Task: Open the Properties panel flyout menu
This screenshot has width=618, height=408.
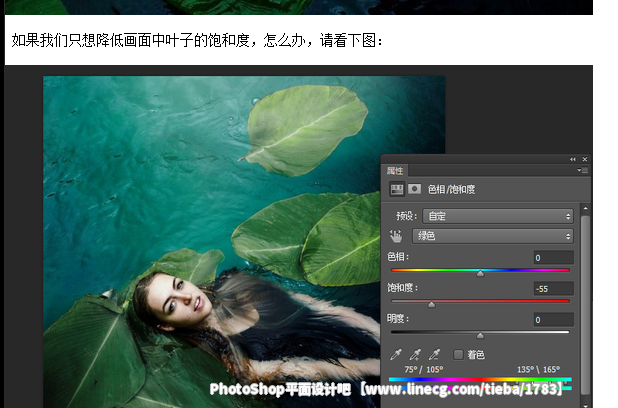Action: (x=583, y=170)
